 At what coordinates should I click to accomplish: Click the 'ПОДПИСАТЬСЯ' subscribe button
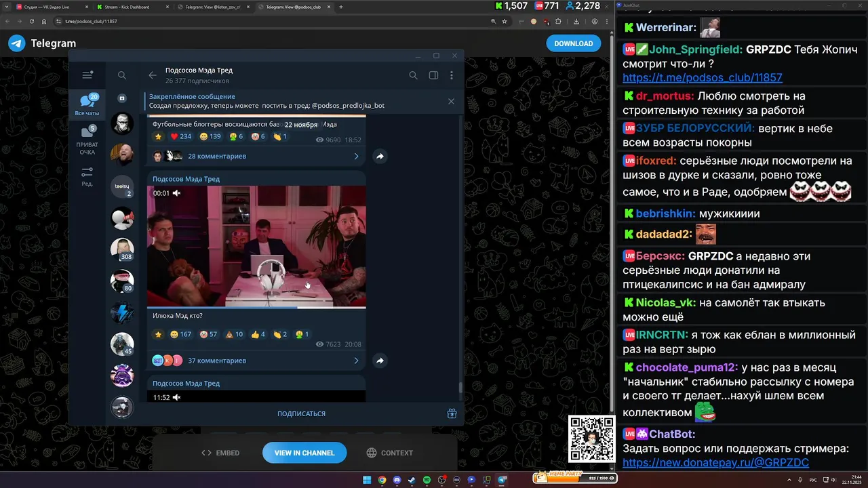click(x=301, y=413)
